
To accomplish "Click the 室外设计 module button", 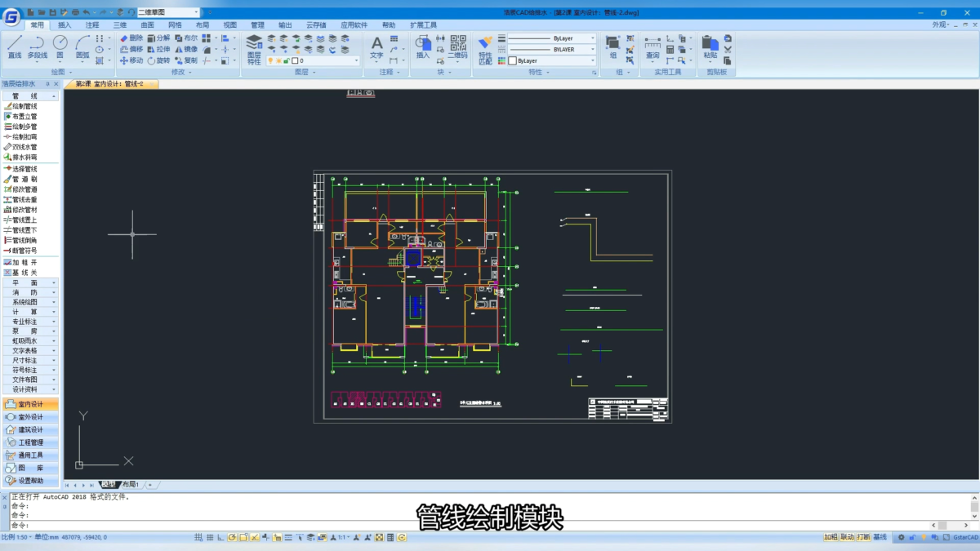I will (x=30, y=417).
